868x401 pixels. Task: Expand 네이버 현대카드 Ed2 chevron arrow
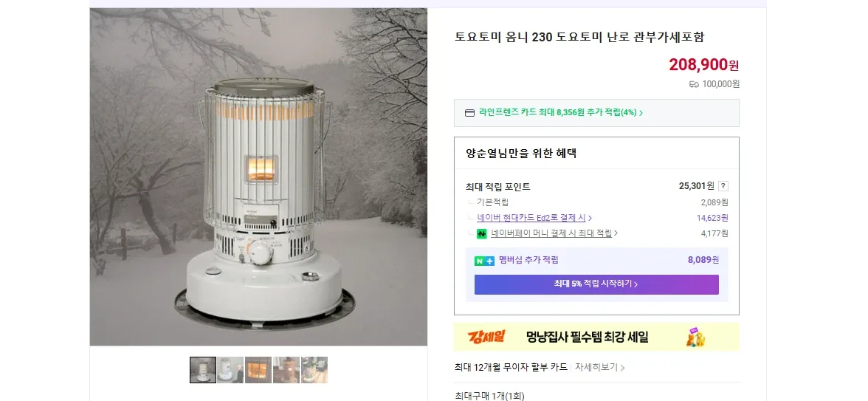(x=590, y=219)
